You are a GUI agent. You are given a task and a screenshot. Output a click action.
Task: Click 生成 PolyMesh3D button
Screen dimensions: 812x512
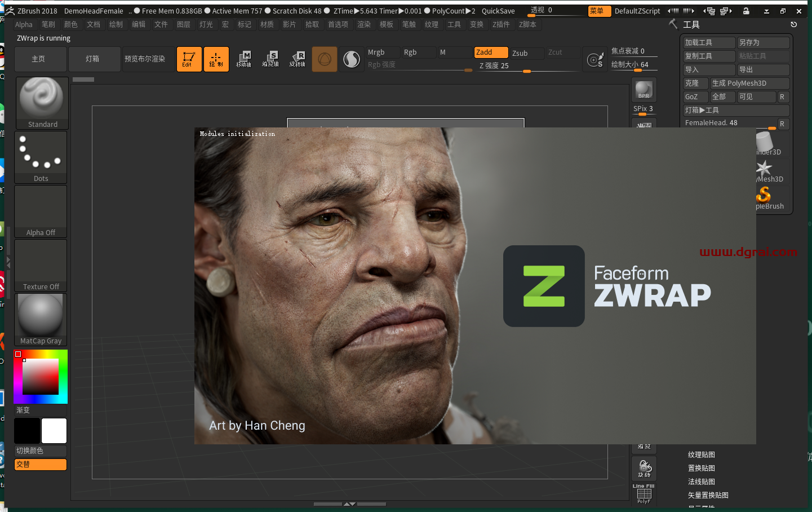pos(749,83)
